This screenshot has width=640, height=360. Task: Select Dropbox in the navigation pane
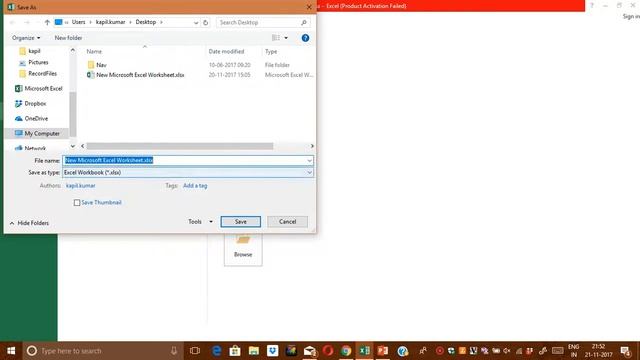click(x=31, y=104)
